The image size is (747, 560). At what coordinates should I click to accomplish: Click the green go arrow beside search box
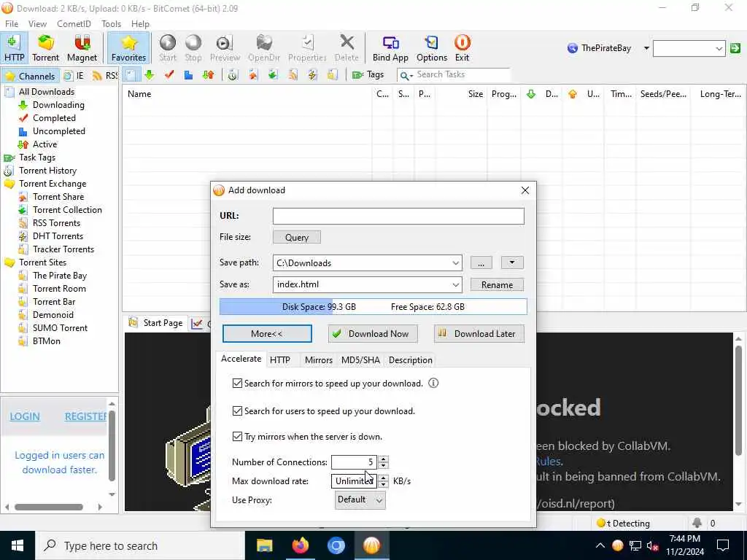(735, 48)
